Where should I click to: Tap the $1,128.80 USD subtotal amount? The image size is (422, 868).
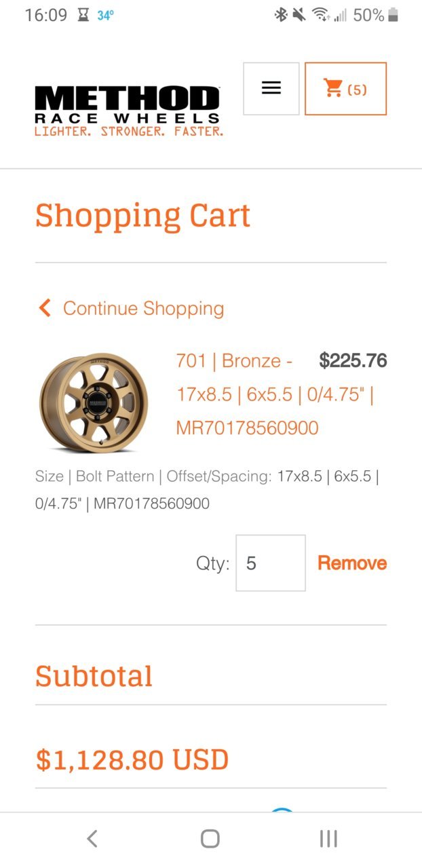pyautogui.click(x=132, y=759)
